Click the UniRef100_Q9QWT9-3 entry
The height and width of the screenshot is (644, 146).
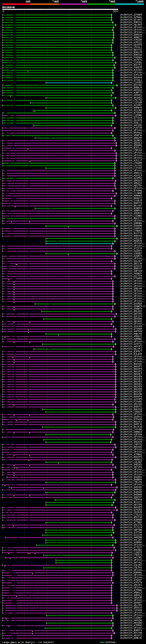coord(132,306)
